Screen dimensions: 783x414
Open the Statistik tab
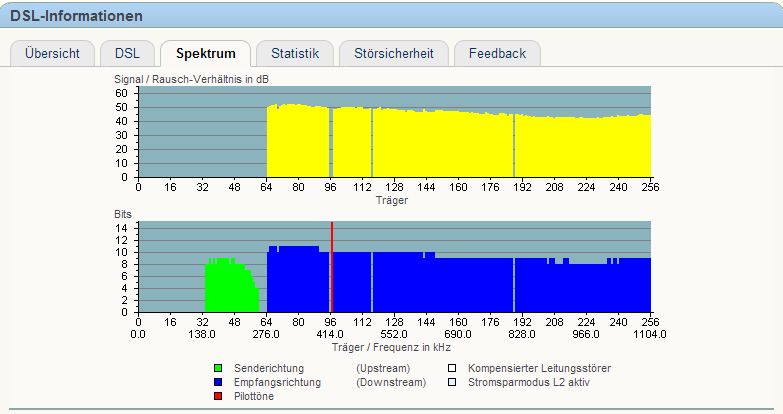[295, 53]
